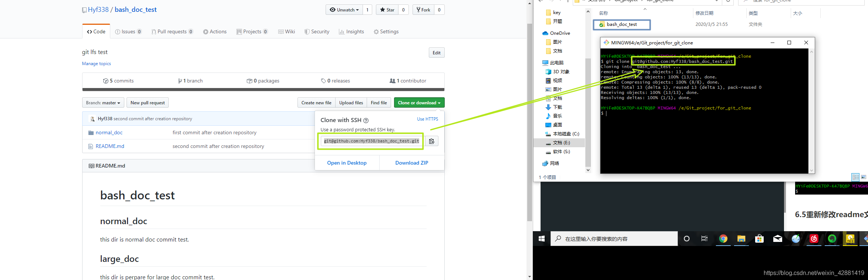Select the SSH clone URL text field
Viewport: 868px width, 280px height.
coord(371,141)
